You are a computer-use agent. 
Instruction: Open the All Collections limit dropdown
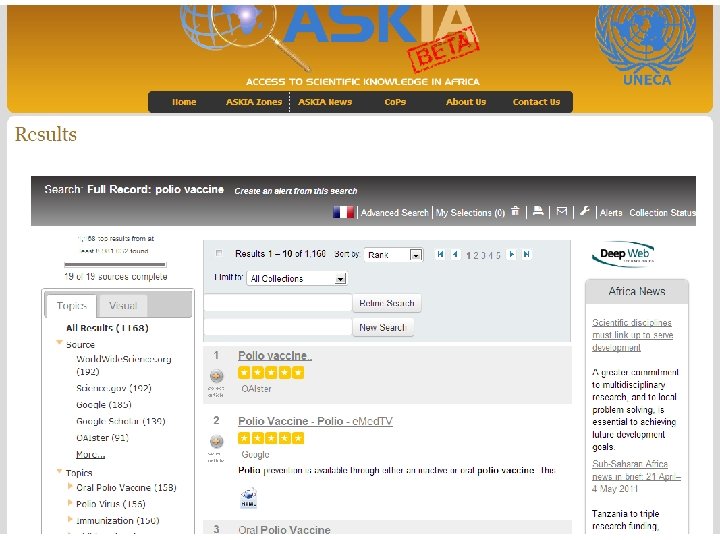click(297, 278)
